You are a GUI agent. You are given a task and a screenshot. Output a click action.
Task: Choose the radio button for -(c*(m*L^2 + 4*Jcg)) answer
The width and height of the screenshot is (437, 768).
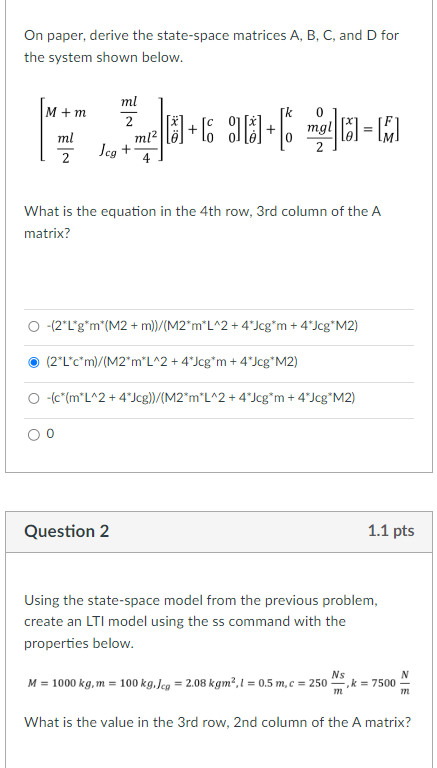(33, 399)
